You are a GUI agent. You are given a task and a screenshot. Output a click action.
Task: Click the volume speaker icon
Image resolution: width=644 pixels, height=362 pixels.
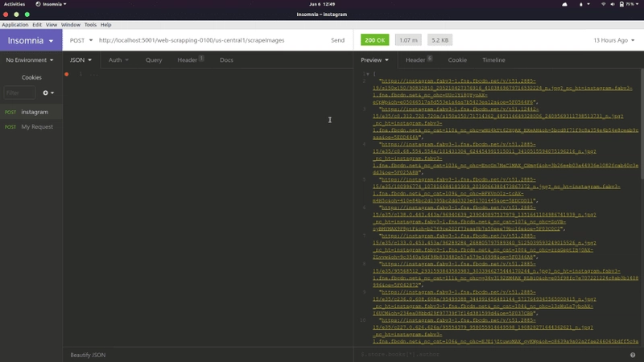(612, 4)
